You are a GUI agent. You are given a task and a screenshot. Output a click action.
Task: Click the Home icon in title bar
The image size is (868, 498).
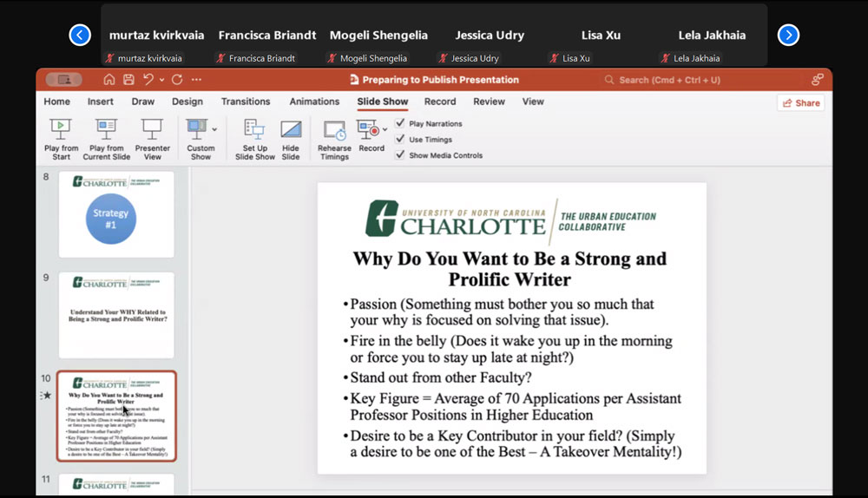click(x=109, y=80)
